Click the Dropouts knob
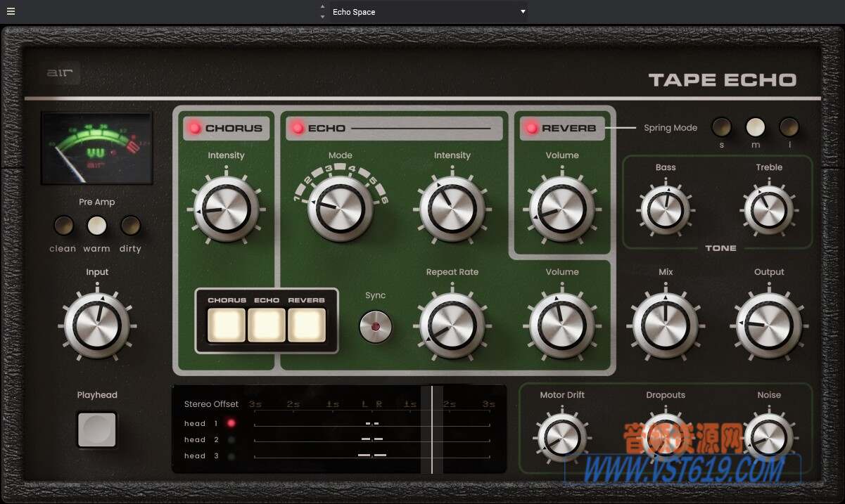845x504 pixels. pos(666,438)
